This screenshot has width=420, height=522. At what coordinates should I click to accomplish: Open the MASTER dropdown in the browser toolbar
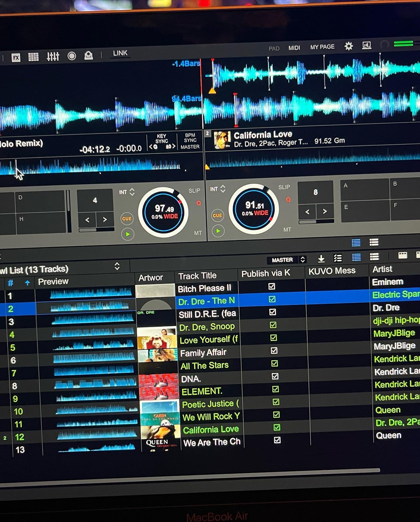click(x=286, y=260)
